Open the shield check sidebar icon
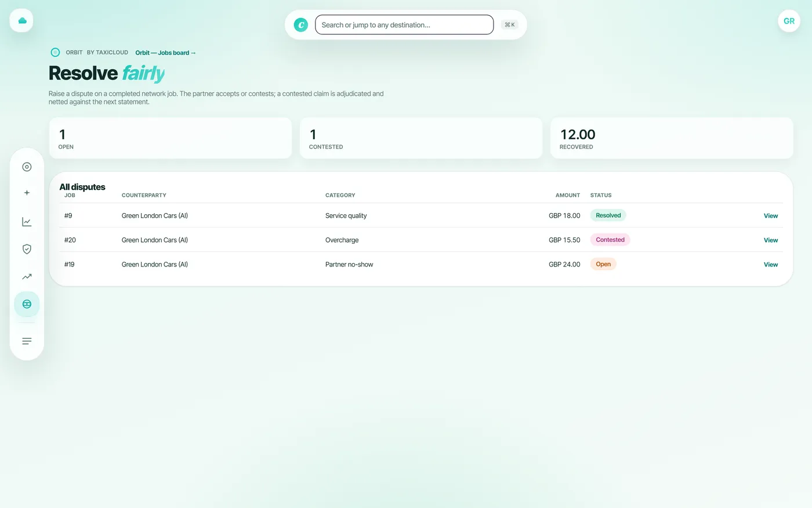 [x=27, y=249]
